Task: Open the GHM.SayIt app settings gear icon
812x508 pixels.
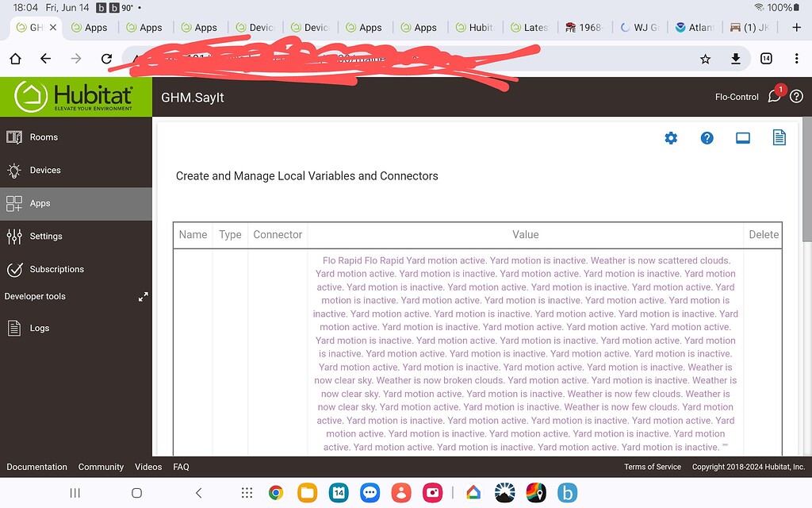Action: click(671, 138)
